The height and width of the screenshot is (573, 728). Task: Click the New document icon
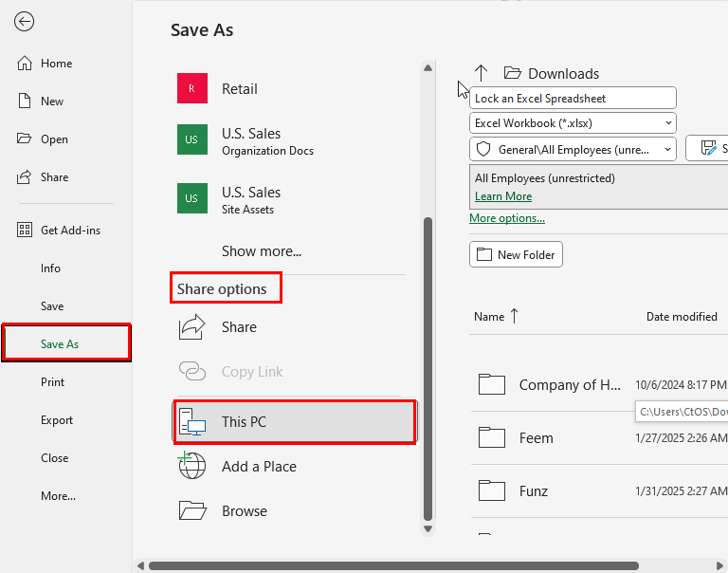pos(24,101)
